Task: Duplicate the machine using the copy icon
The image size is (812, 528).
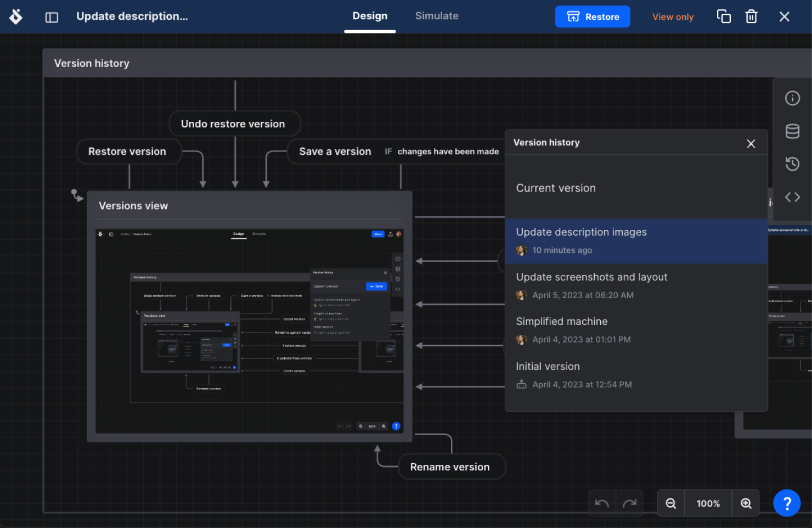Action: tap(724, 16)
